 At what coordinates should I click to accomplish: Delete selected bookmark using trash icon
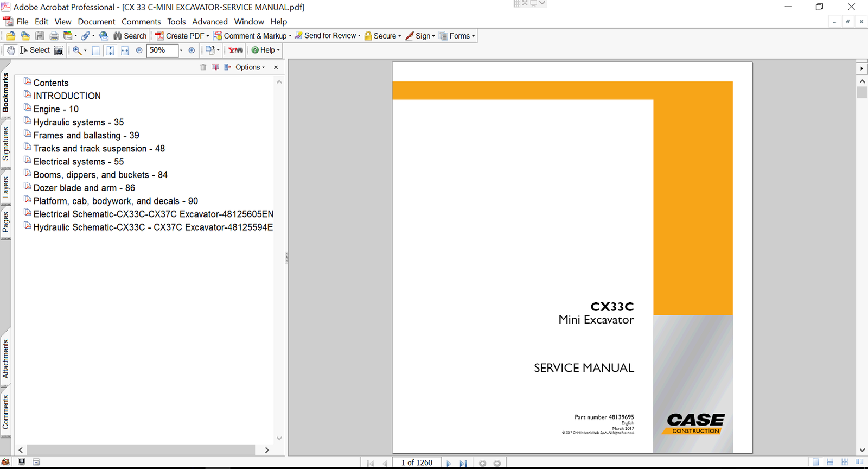(x=203, y=67)
